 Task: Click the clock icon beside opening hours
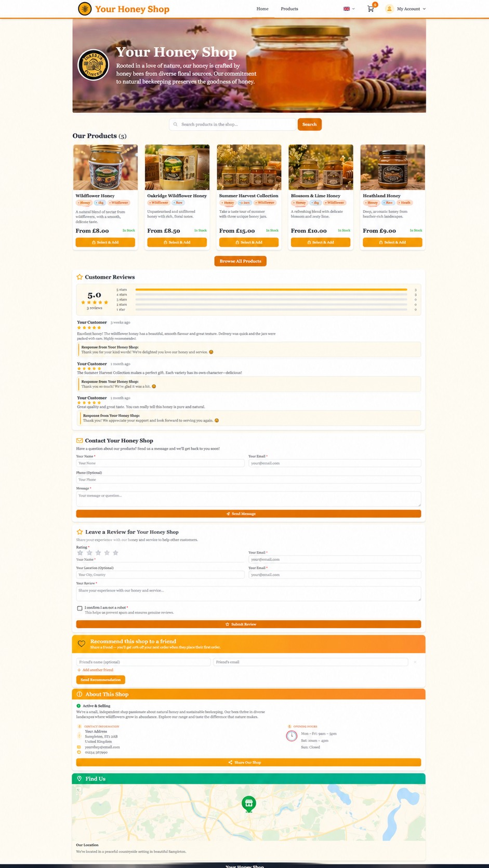[x=292, y=736]
